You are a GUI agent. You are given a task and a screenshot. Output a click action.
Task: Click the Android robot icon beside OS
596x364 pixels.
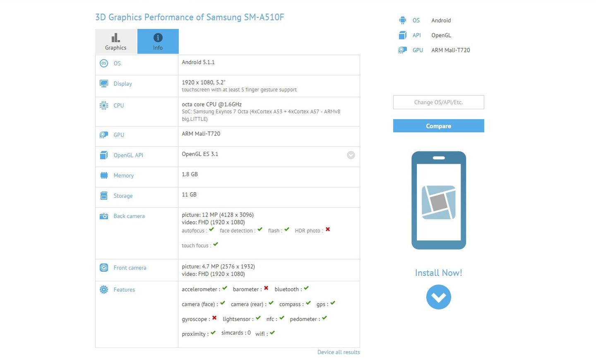pyautogui.click(x=403, y=20)
